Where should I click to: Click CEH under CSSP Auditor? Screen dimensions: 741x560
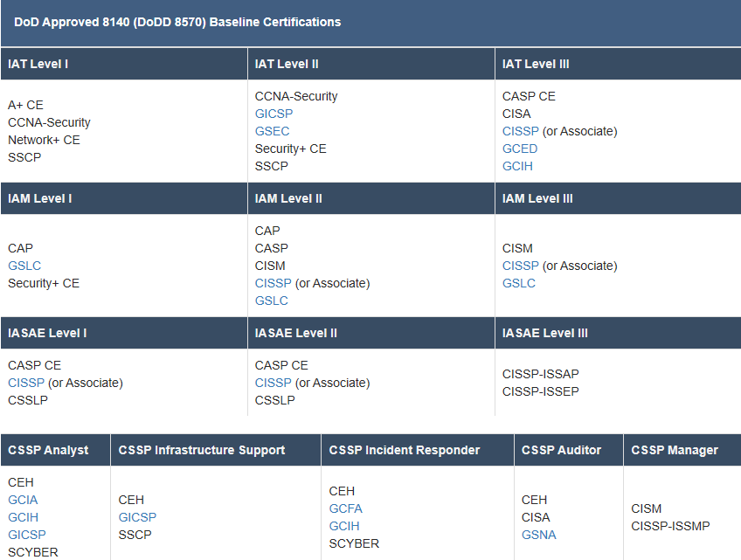coord(535,500)
